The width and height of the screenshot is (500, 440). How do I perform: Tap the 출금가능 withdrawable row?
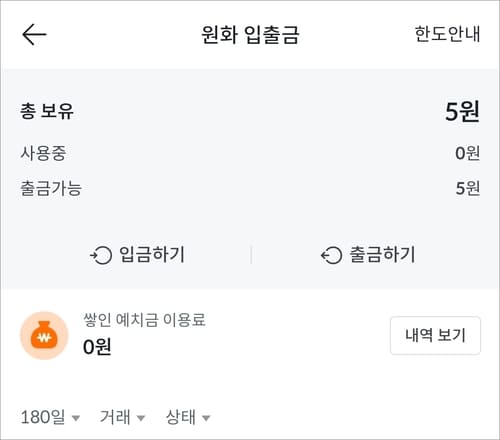click(x=250, y=188)
